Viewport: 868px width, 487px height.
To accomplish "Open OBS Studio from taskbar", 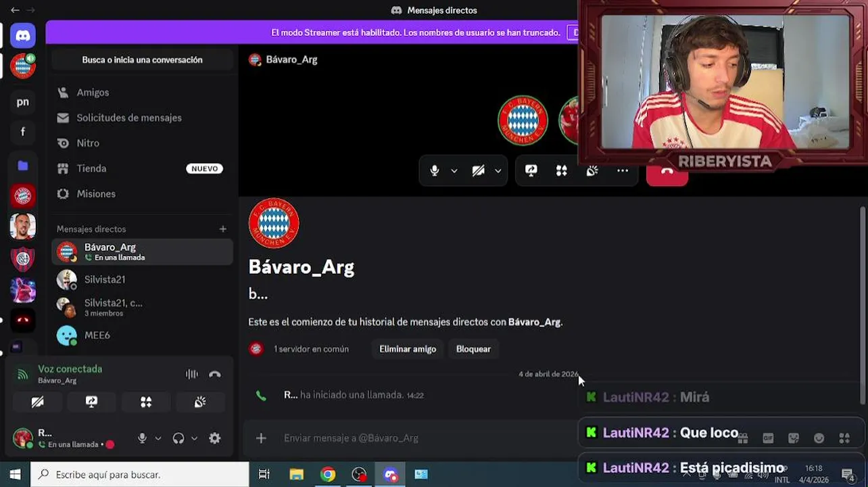I will click(359, 474).
